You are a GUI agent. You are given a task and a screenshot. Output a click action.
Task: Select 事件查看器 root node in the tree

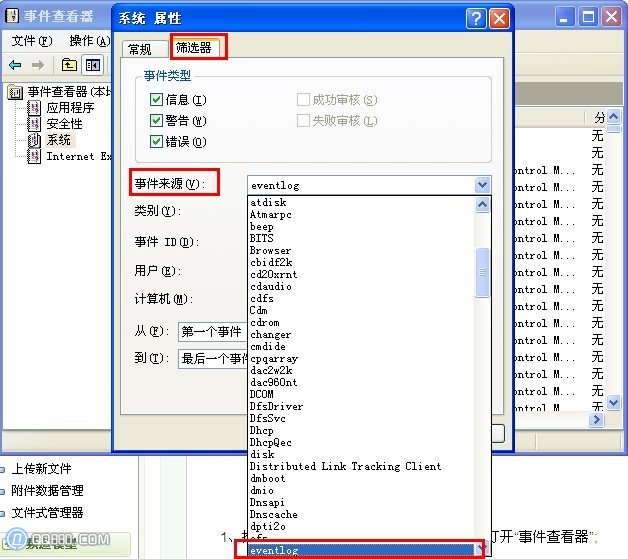click(59, 92)
